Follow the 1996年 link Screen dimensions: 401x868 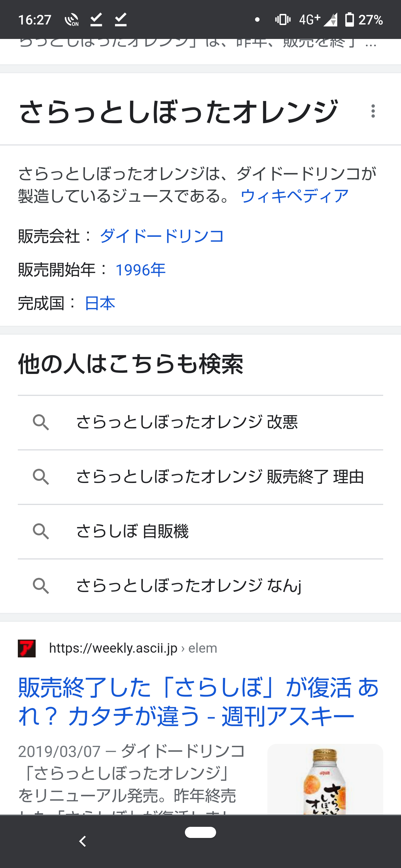tap(140, 270)
